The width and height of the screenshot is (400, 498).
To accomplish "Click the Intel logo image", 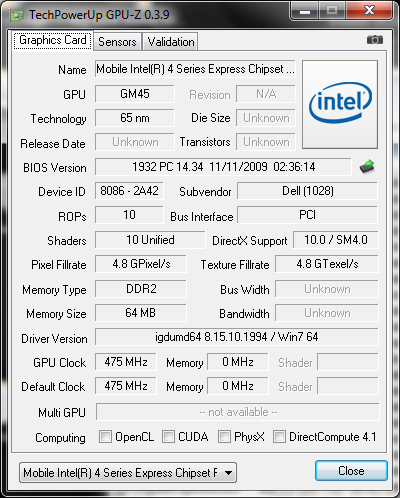I will (340, 104).
